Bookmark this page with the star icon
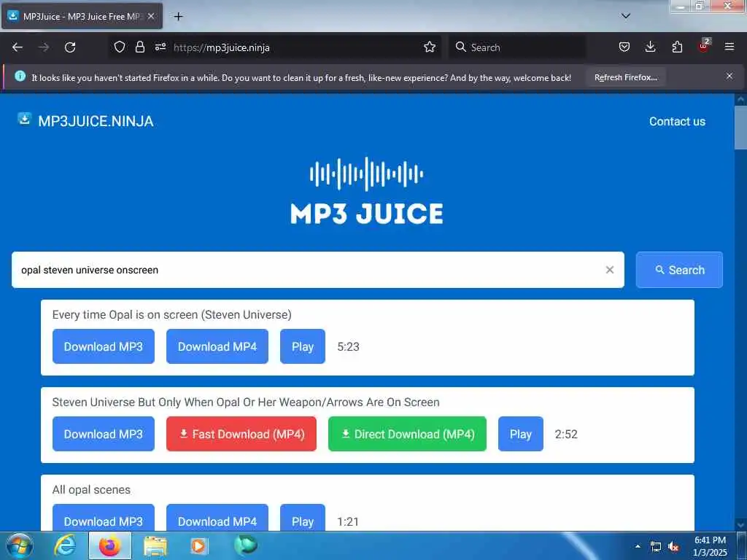The image size is (747, 560). 429,47
